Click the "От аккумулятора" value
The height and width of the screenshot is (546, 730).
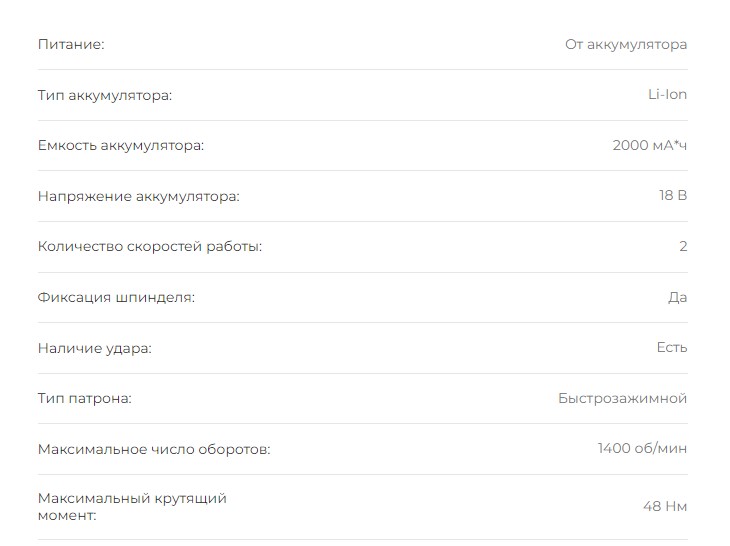(626, 45)
